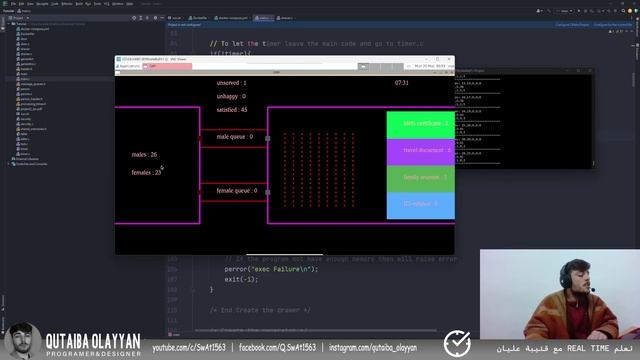Click the 'male queue : 0' label
This screenshot has height=360, width=640.
[235, 136]
